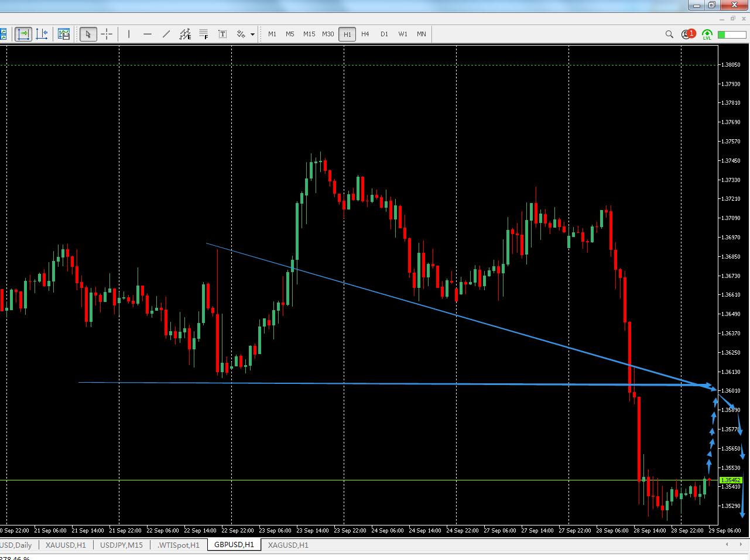Go to the XAGUSD,H1 tab
Screen dimensions: 750x560
click(x=288, y=545)
